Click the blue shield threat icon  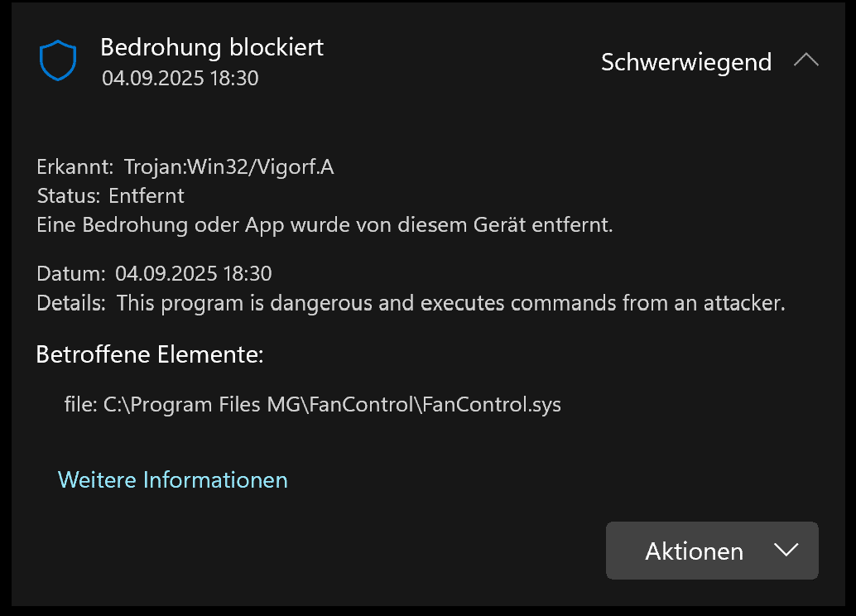(x=58, y=61)
